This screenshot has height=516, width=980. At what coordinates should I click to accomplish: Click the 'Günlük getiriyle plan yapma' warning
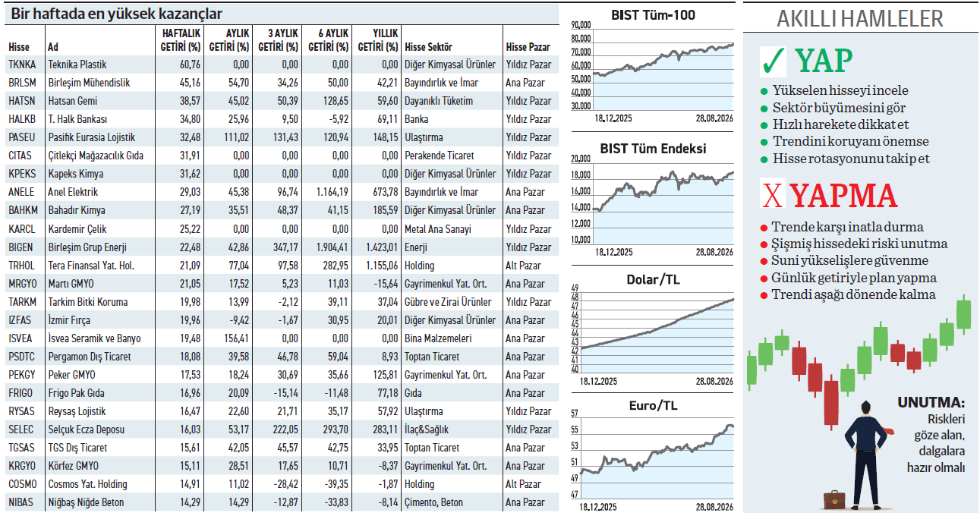[x=855, y=278]
